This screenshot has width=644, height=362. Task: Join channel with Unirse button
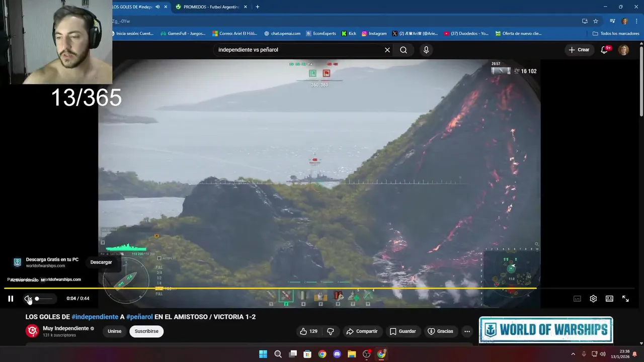(x=114, y=331)
